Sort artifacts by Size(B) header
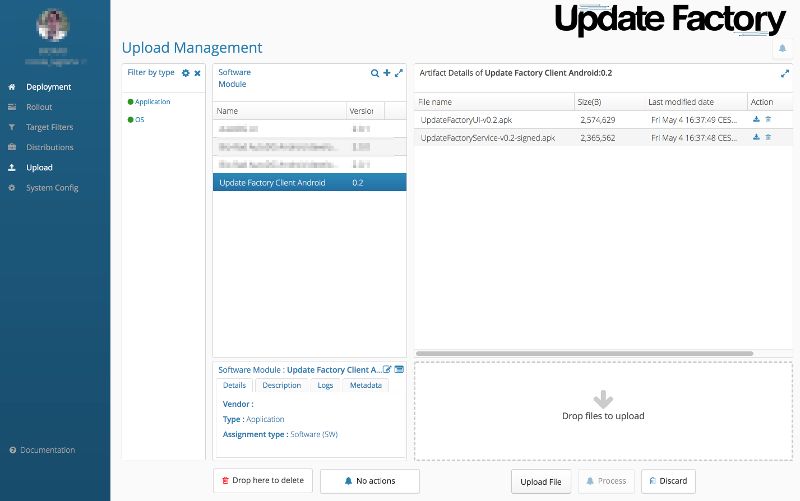Viewport: 800px width, 501px height. coord(610,102)
